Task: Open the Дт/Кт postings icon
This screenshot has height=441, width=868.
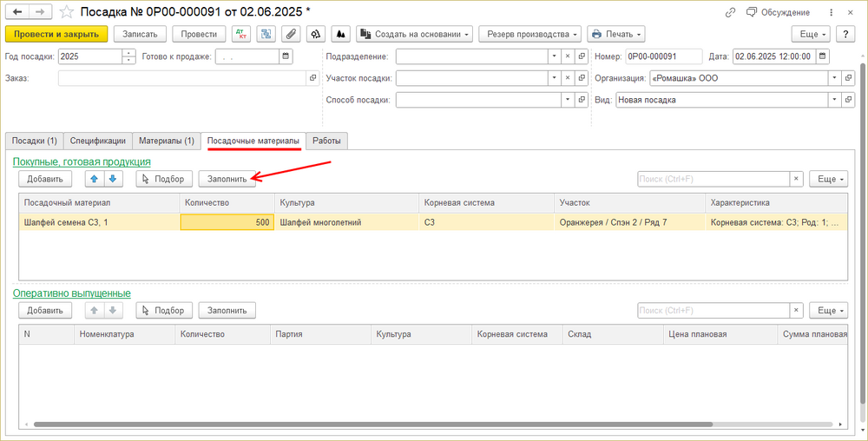Action: [x=241, y=34]
